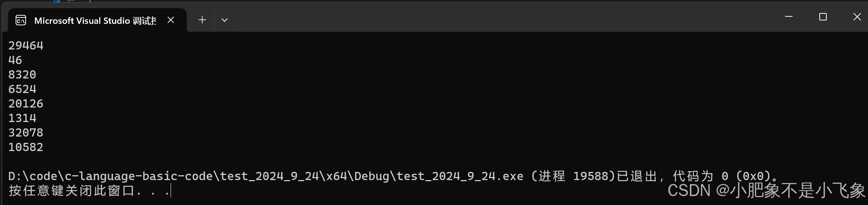
Task: Place cursor on output line 6524
Action: (x=22, y=89)
